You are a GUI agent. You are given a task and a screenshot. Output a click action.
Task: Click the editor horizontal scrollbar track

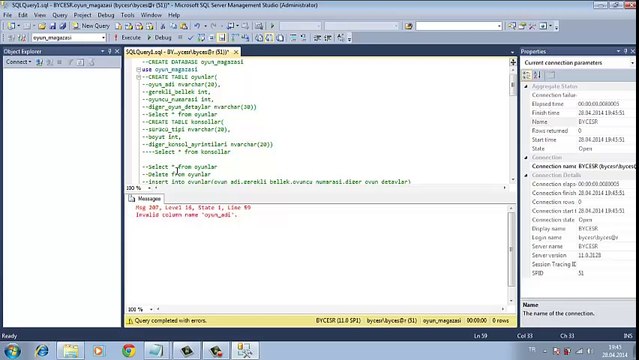click(330, 188)
